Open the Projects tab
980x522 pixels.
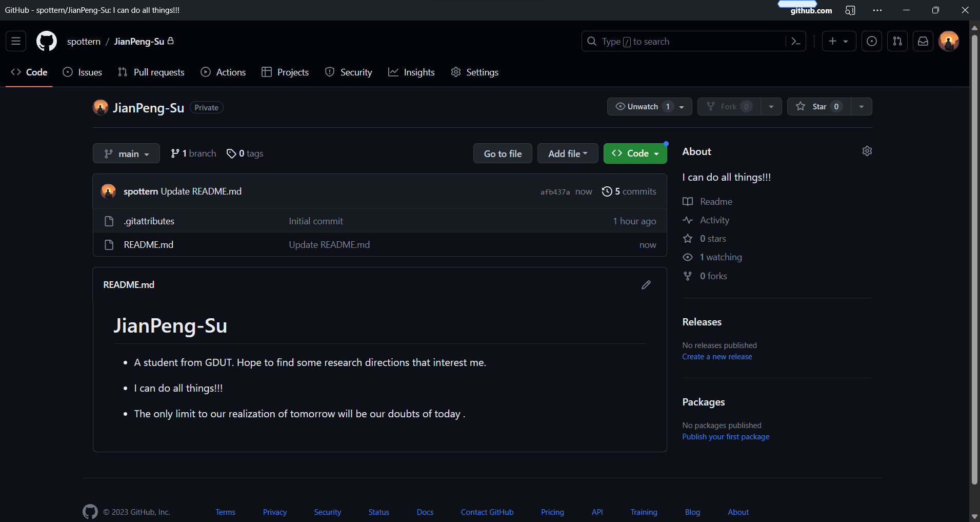pos(285,72)
